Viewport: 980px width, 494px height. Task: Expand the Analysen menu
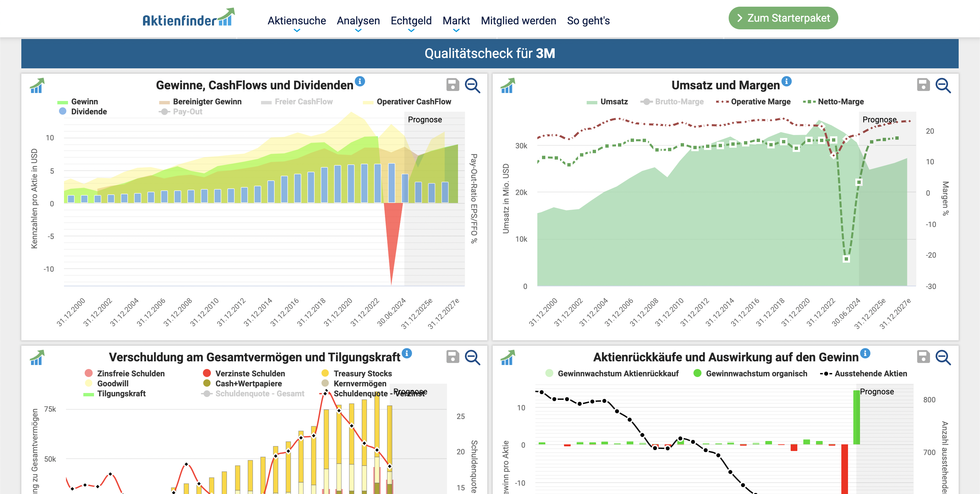click(x=358, y=21)
